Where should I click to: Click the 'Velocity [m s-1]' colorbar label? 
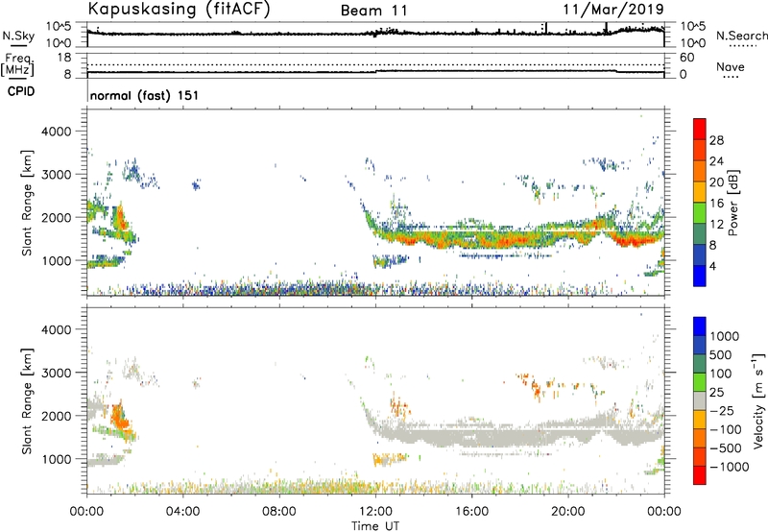pos(758,400)
